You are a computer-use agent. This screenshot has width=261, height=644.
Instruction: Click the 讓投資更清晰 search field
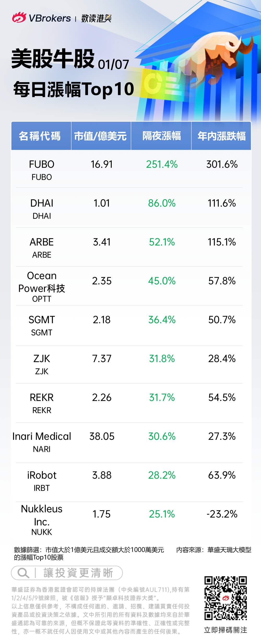point(78,573)
